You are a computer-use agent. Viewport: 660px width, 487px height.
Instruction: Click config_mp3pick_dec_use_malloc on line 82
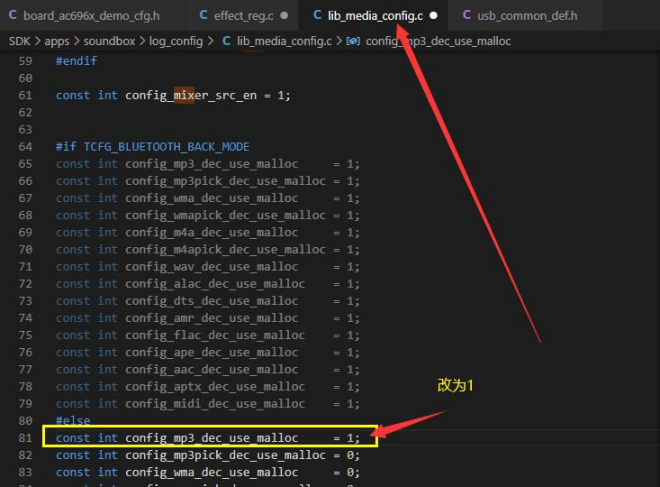[226, 455]
